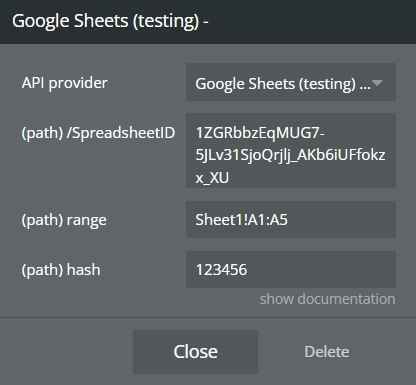This screenshot has height=385, width=416.
Task: Open the show documentation link
Action: (328, 299)
